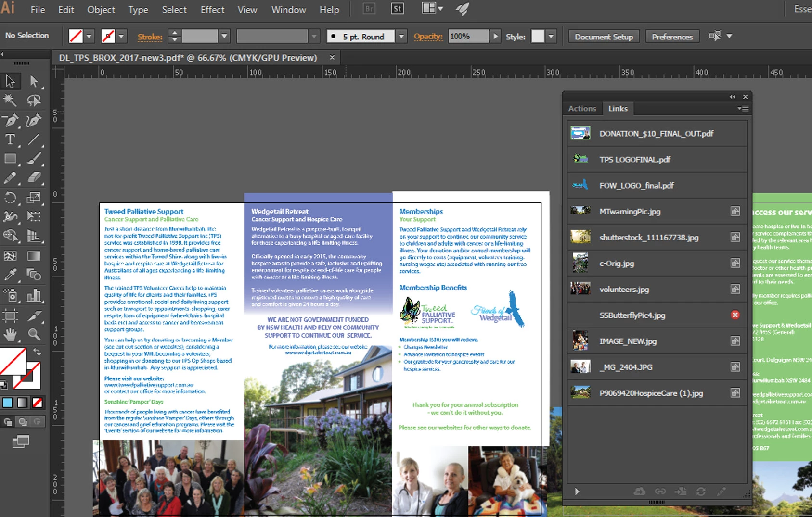Select the Slice tool
This screenshot has width=812, height=517.
[34, 315]
